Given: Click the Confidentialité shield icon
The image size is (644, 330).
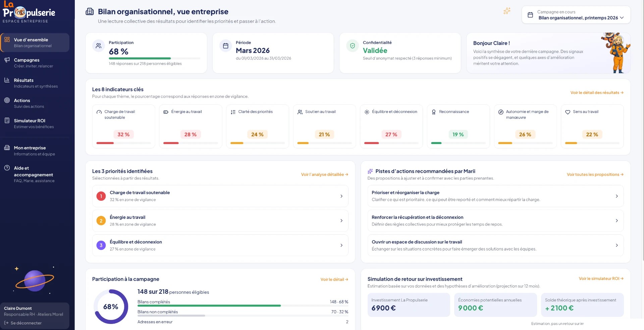Looking at the screenshot, I should point(353,46).
